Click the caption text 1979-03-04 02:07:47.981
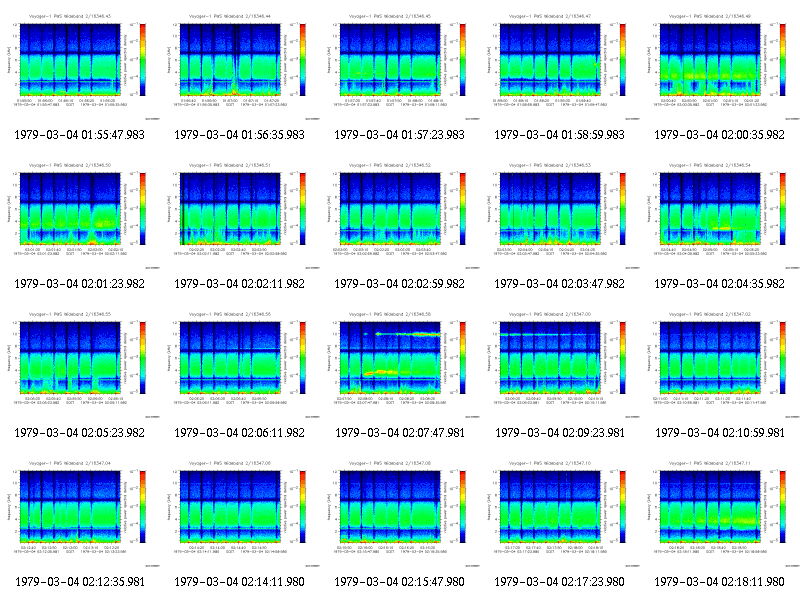Viewport: 800px width, 596px height. 399,433
